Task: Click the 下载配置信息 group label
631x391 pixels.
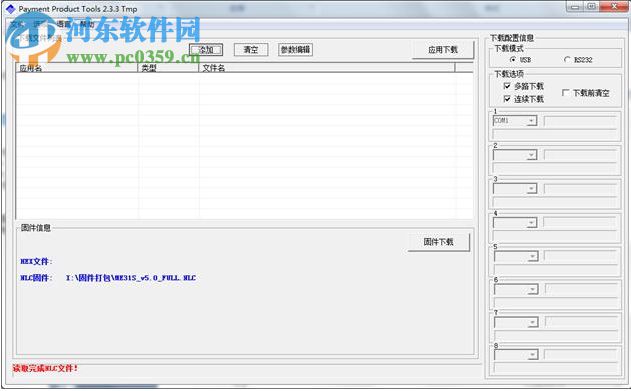Action: [x=512, y=38]
